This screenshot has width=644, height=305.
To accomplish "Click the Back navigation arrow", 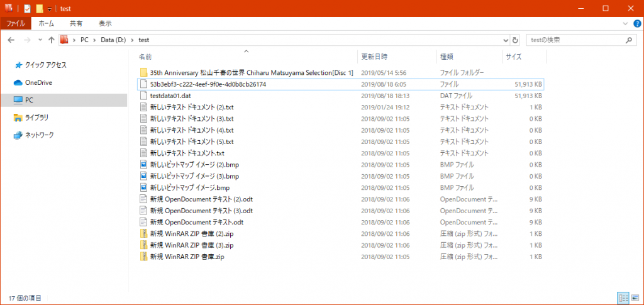I will point(11,40).
